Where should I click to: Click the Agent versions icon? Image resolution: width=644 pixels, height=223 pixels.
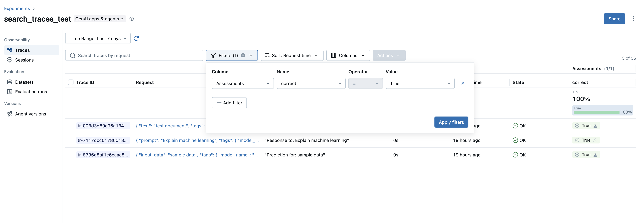pos(9,114)
